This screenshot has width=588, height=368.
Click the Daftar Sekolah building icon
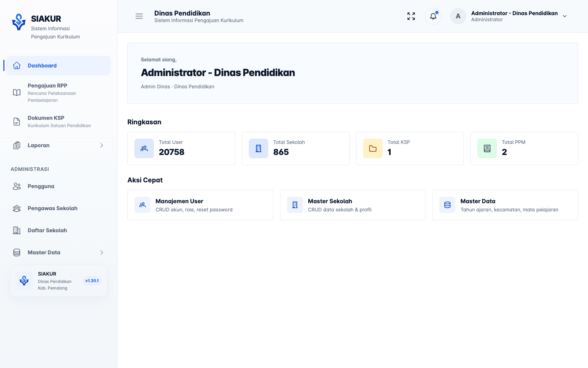[x=17, y=231]
